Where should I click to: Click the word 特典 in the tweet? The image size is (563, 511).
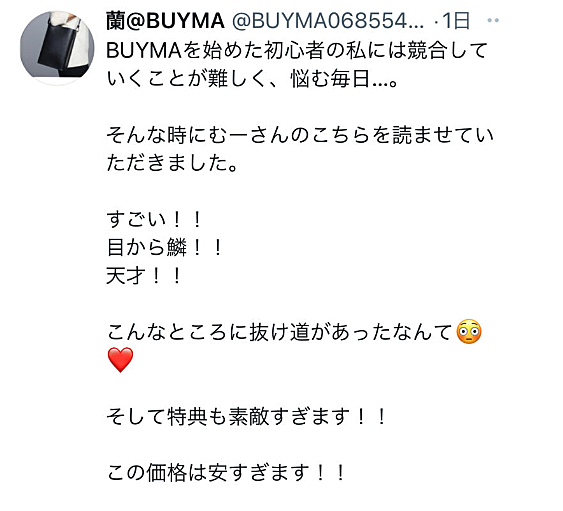tap(187, 416)
